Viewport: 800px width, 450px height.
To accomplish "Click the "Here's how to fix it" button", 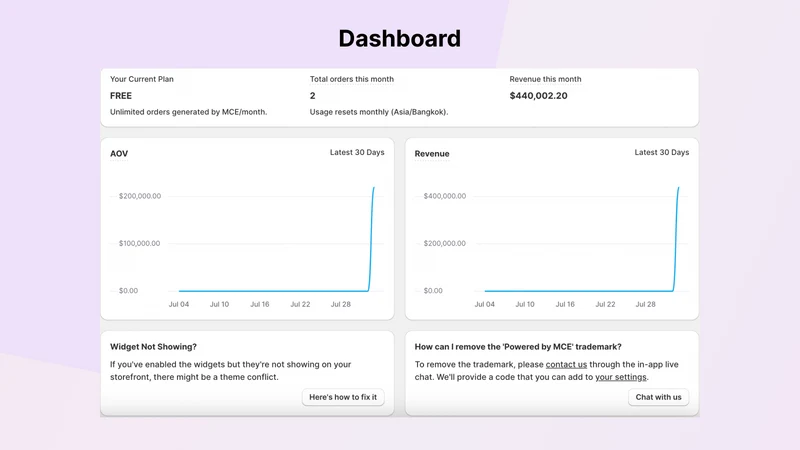I will (x=343, y=397).
